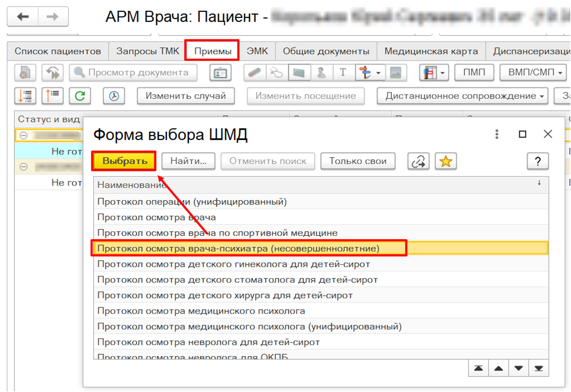This screenshot has height=392, width=571.
Task: Open the Дистанционное сопровождение dropdown
Action: tap(462, 96)
